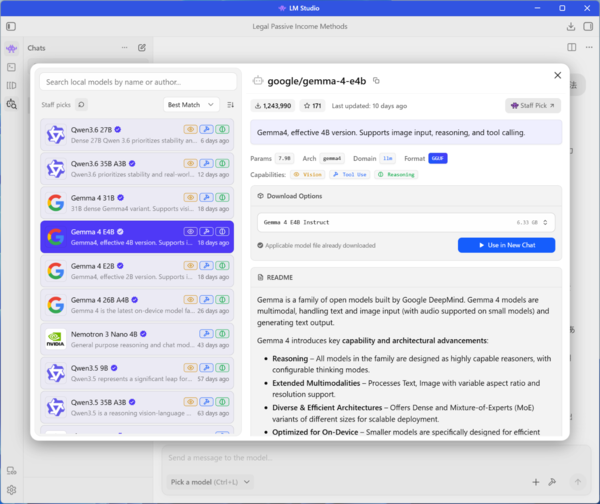The image size is (600, 504).
Task: Open the Chats section icon in sidebar
Action: click(11, 49)
